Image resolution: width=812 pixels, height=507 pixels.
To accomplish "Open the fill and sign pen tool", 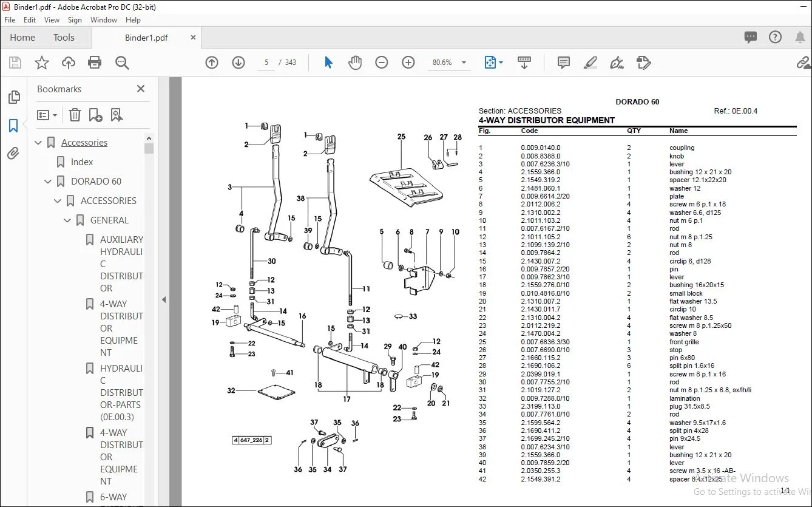I will 617,63.
